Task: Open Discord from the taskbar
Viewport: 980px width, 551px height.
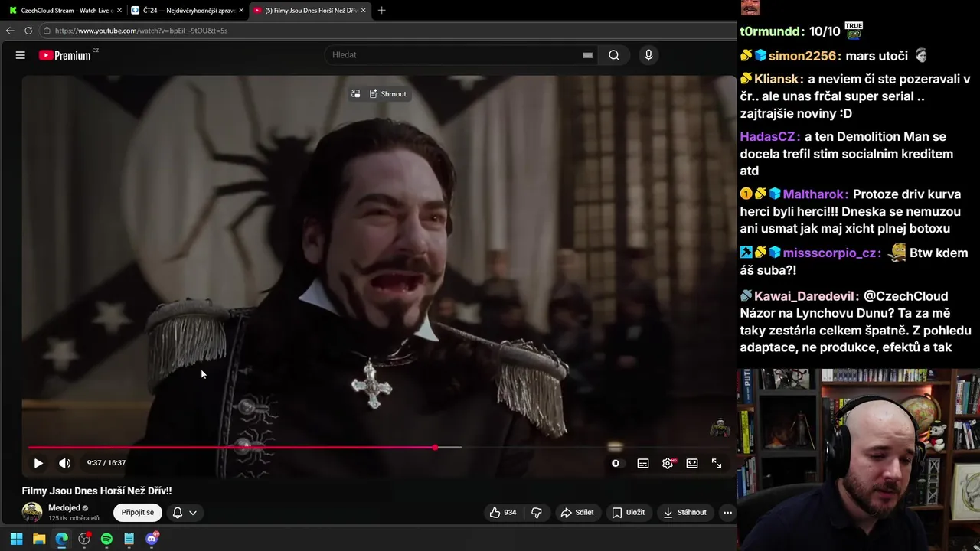Action: [x=152, y=539]
